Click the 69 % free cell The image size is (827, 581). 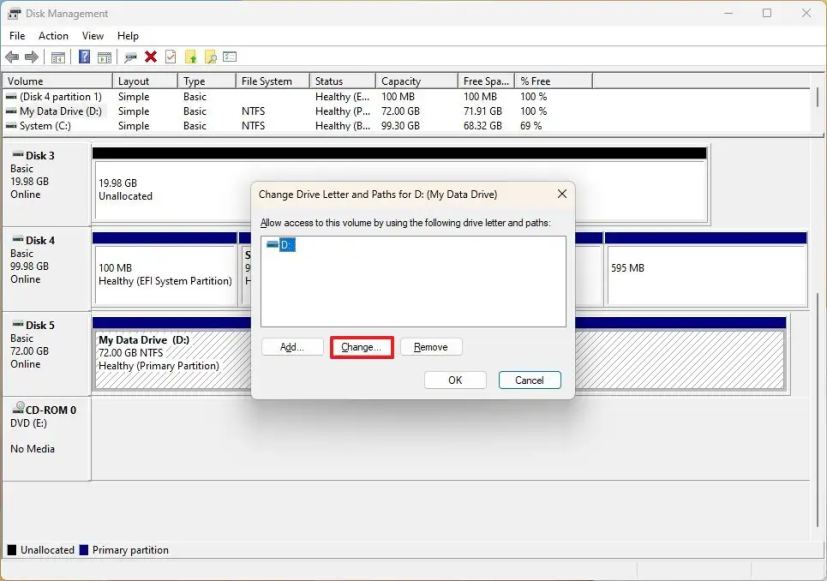(531, 126)
